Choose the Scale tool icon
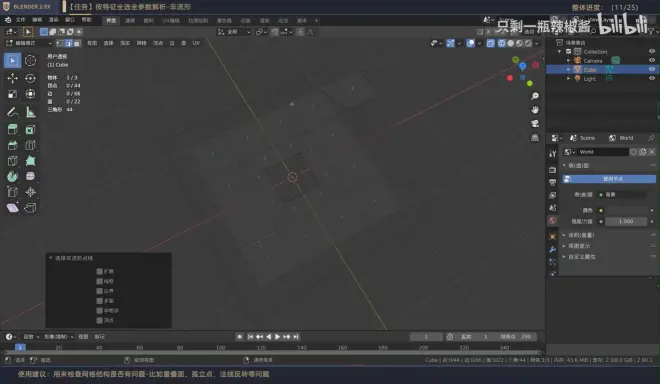Image resolution: width=660 pixels, height=384 pixels. pos(12,94)
